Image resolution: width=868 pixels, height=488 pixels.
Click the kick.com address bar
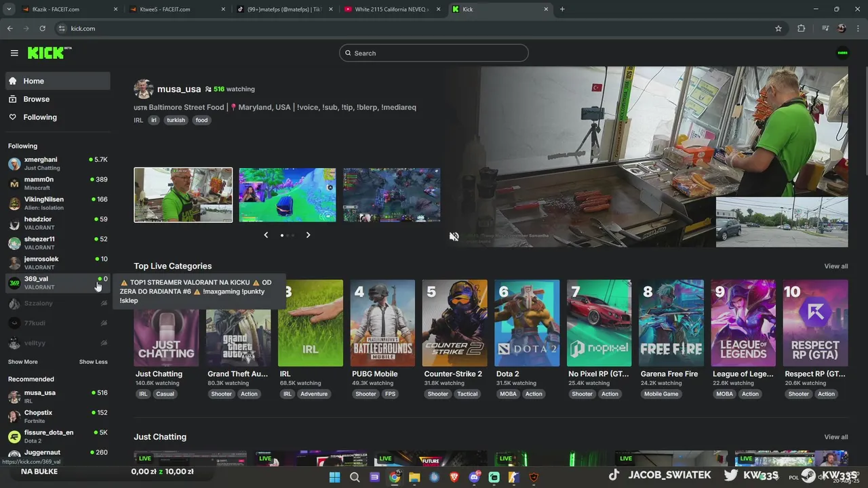tap(414, 28)
